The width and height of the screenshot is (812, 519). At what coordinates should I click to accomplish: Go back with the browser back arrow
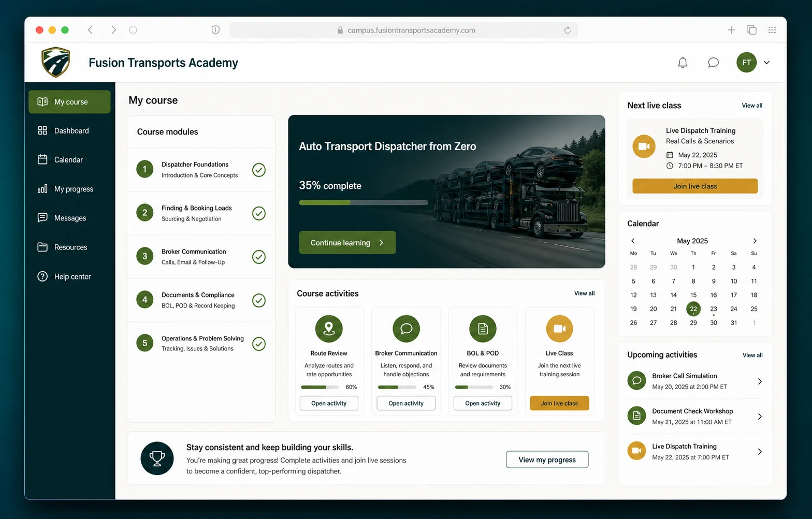[90, 30]
